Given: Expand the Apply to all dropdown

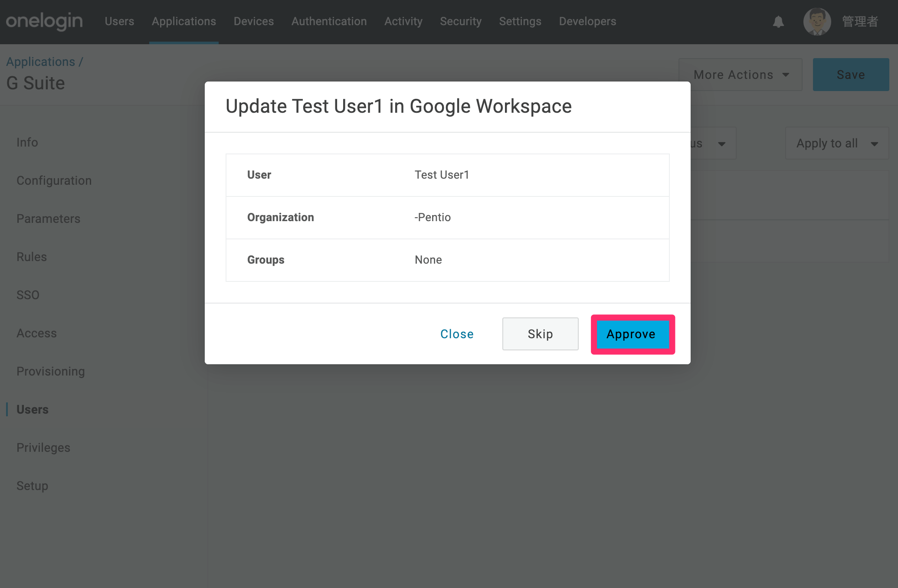Looking at the screenshot, I should pyautogui.click(x=837, y=143).
